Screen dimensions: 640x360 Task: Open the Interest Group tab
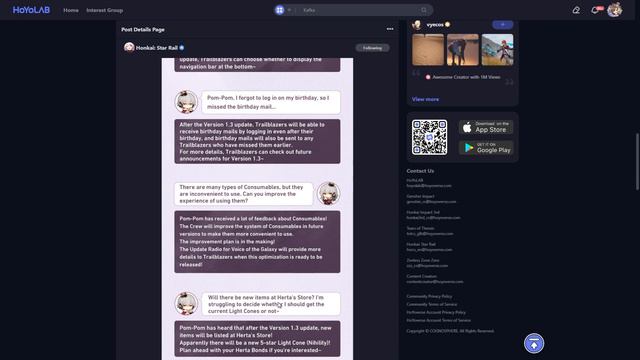point(104,10)
